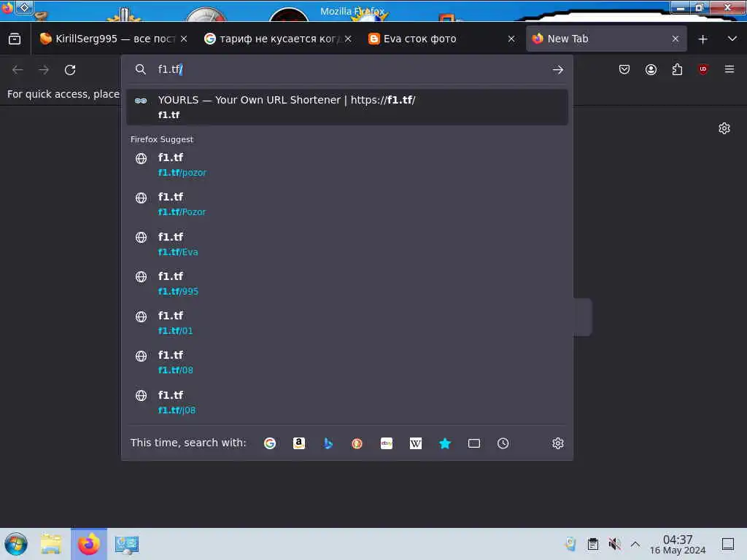
Task: Click the title bar pin diamond icon
Action: pos(24,7)
